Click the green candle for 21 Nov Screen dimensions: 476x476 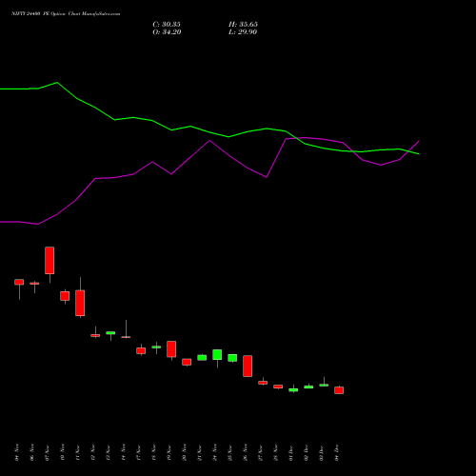click(202, 358)
